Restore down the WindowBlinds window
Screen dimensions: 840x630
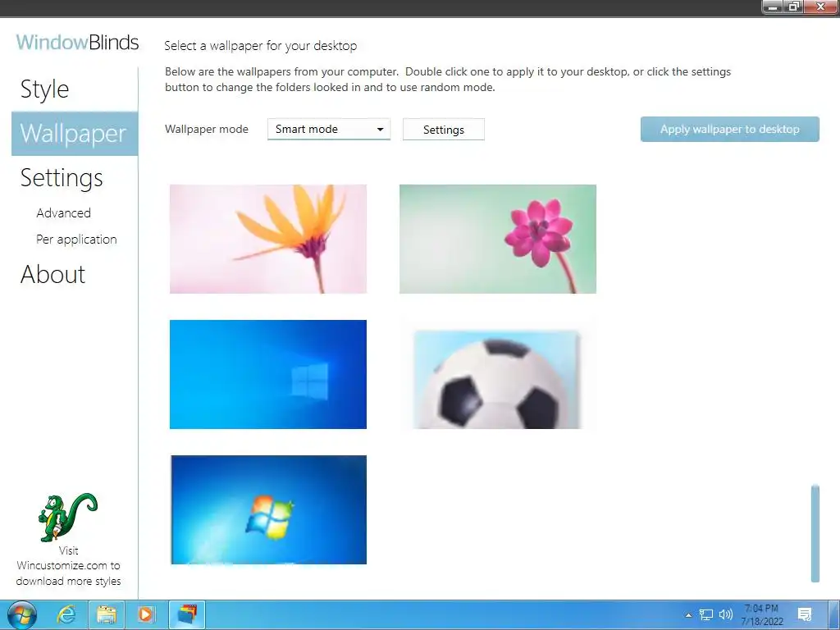tap(794, 7)
